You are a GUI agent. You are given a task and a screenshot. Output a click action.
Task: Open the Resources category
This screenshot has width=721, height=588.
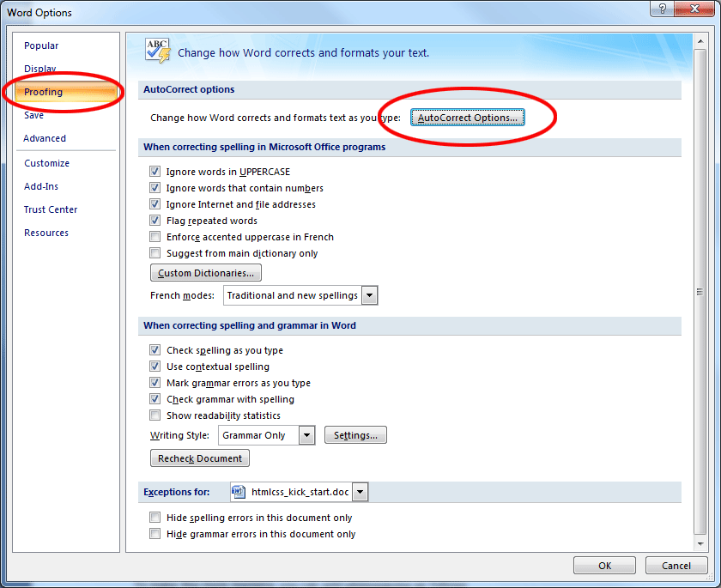click(46, 233)
